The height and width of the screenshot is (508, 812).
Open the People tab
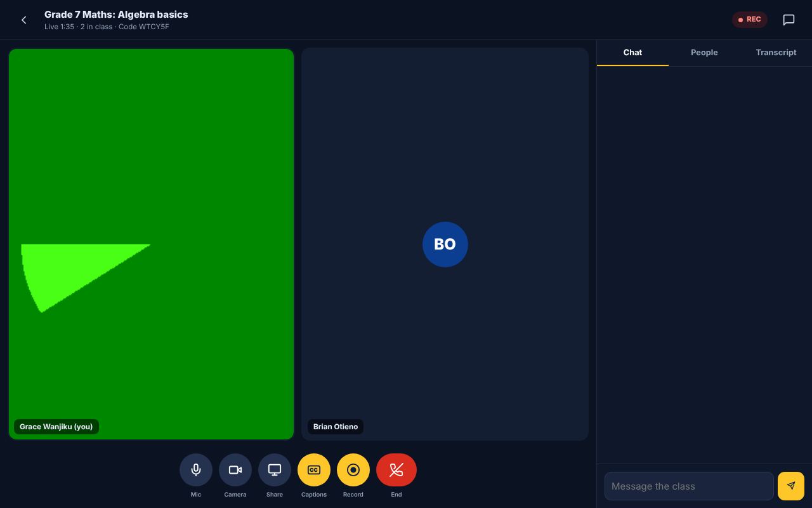pos(704,53)
